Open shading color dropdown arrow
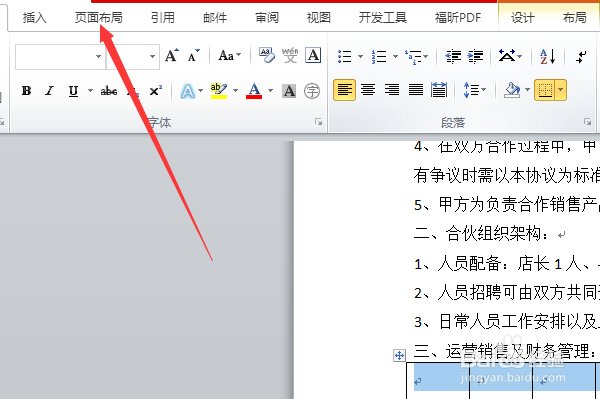Screen dimensions: 600x399 pyautogui.click(x=527, y=90)
